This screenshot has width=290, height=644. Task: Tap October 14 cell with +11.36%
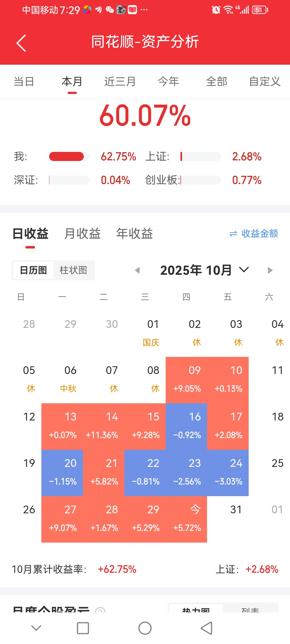click(104, 426)
